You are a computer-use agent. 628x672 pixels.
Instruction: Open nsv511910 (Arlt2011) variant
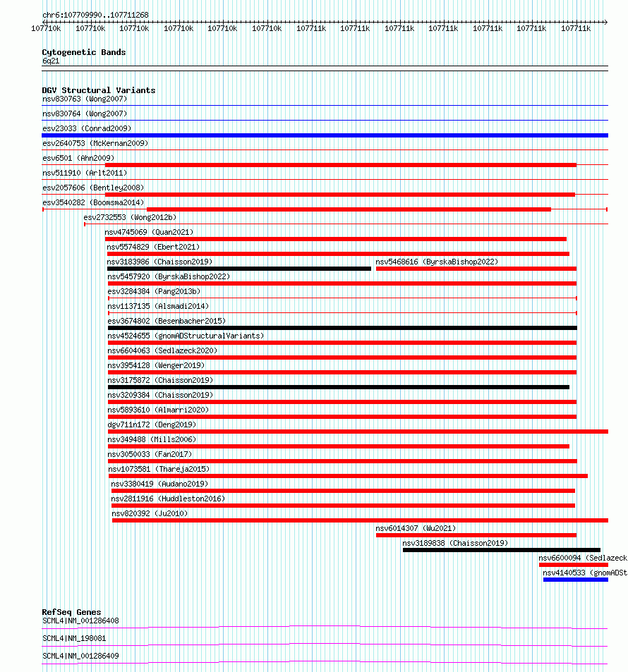pyautogui.click(x=85, y=173)
